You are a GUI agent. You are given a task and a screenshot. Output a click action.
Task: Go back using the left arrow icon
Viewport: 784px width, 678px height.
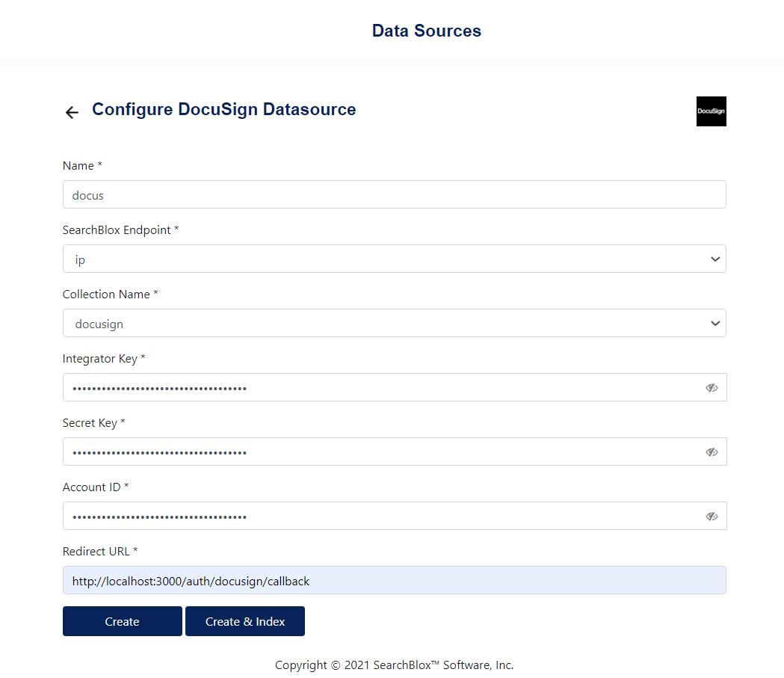pos(72,112)
